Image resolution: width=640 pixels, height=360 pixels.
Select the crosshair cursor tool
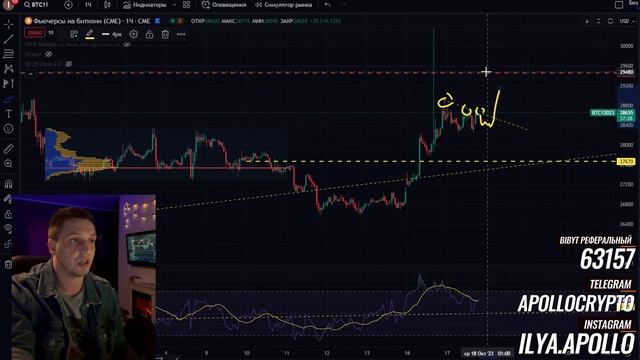(x=9, y=25)
